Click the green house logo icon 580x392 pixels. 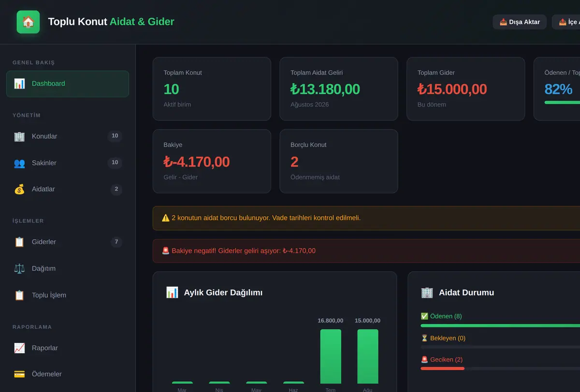click(x=28, y=22)
